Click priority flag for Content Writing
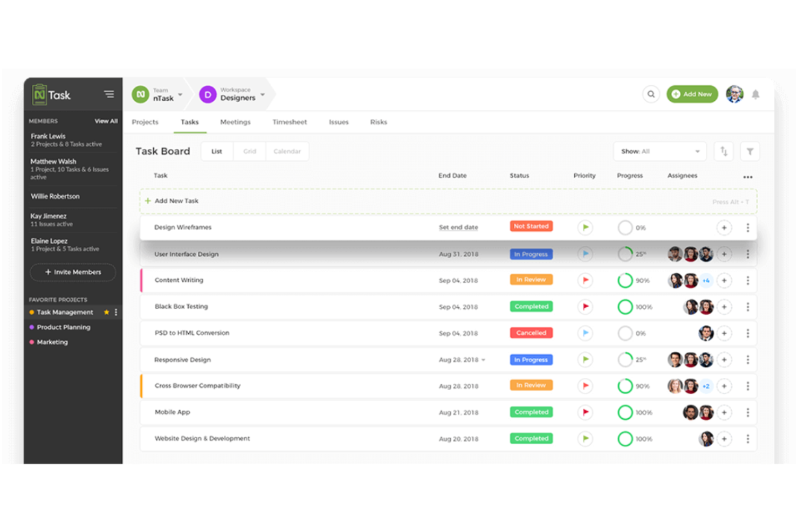798x532 pixels. coord(585,280)
